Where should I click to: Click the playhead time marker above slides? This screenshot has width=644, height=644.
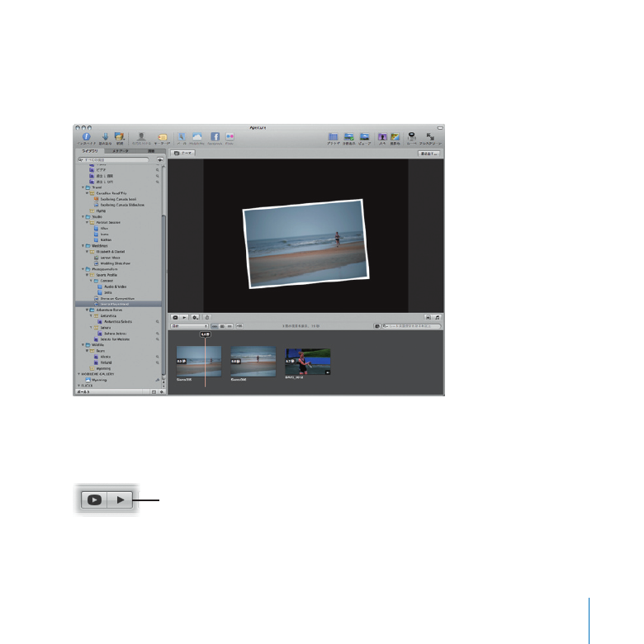pyautogui.click(x=205, y=334)
